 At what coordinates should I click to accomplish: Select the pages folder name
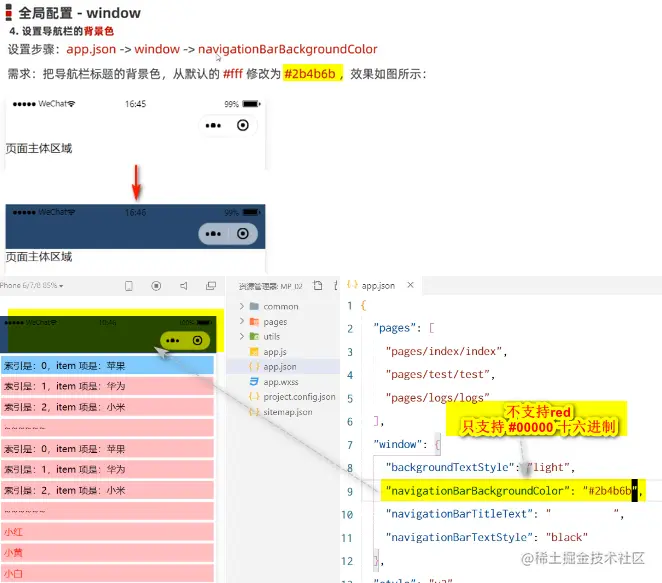pos(275,322)
